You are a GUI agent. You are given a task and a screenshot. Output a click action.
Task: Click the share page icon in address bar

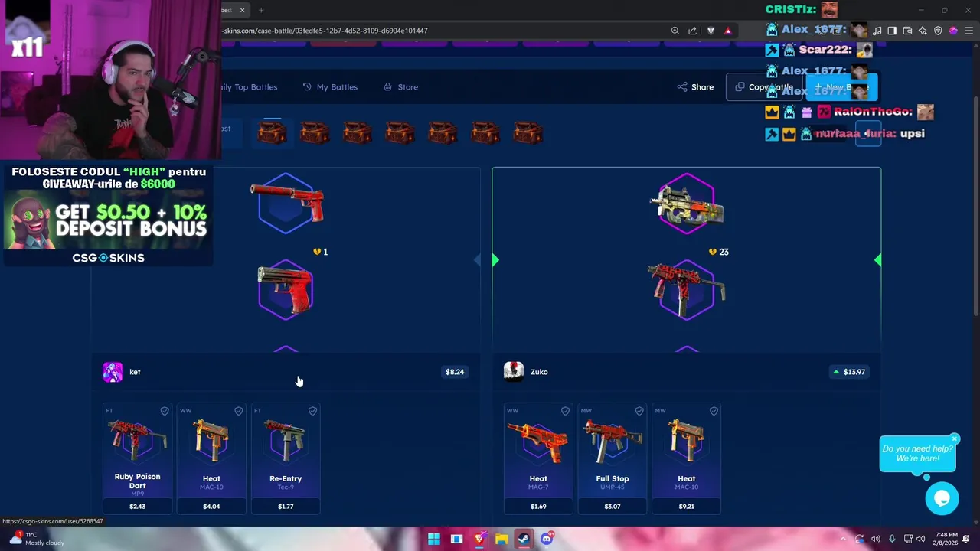tap(692, 31)
